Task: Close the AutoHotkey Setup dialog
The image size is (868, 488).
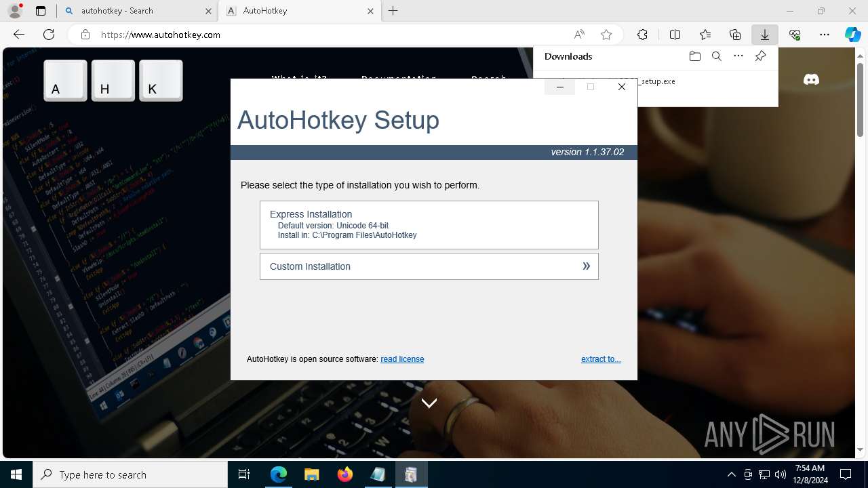Action: click(621, 87)
